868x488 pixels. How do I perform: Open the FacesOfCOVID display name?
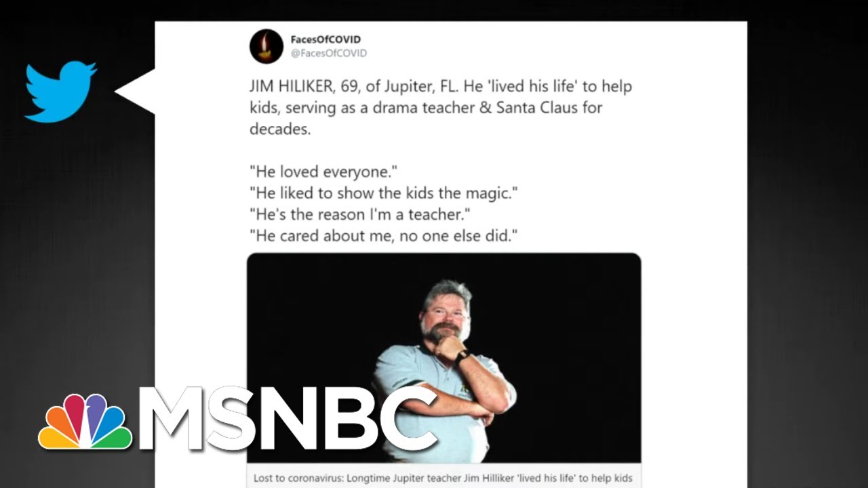tap(325, 39)
